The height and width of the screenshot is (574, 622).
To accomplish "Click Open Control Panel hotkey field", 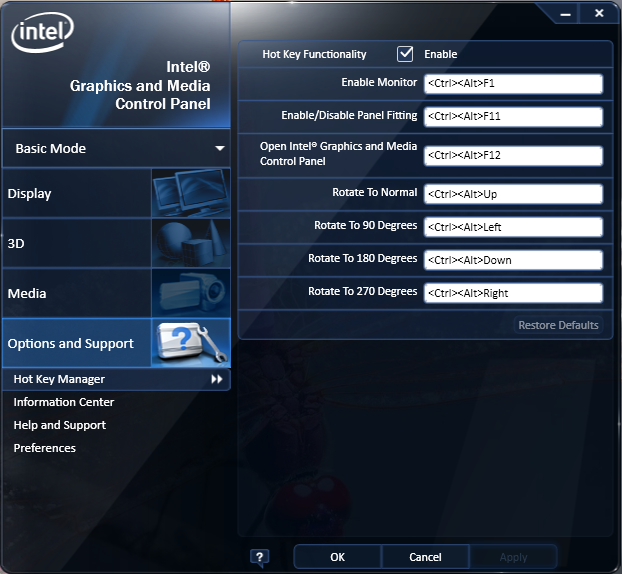I will 513,155.
